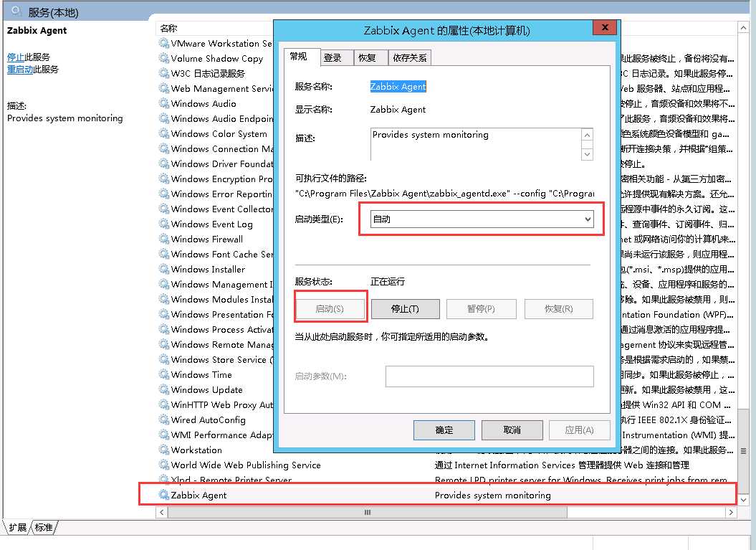Click the gear icon beside Windows Process Activation

pyautogui.click(x=164, y=329)
